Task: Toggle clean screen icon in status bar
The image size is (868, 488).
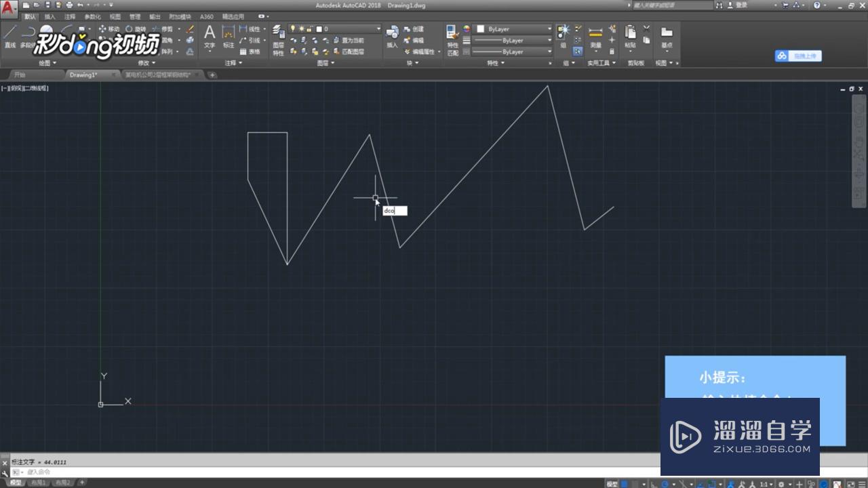Action: coord(849,484)
